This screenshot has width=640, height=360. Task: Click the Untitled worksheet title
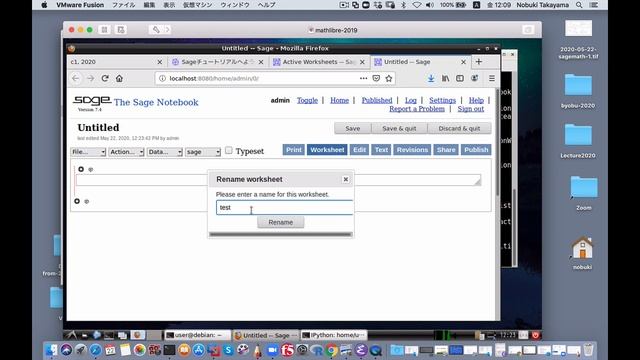coord(98,127)
